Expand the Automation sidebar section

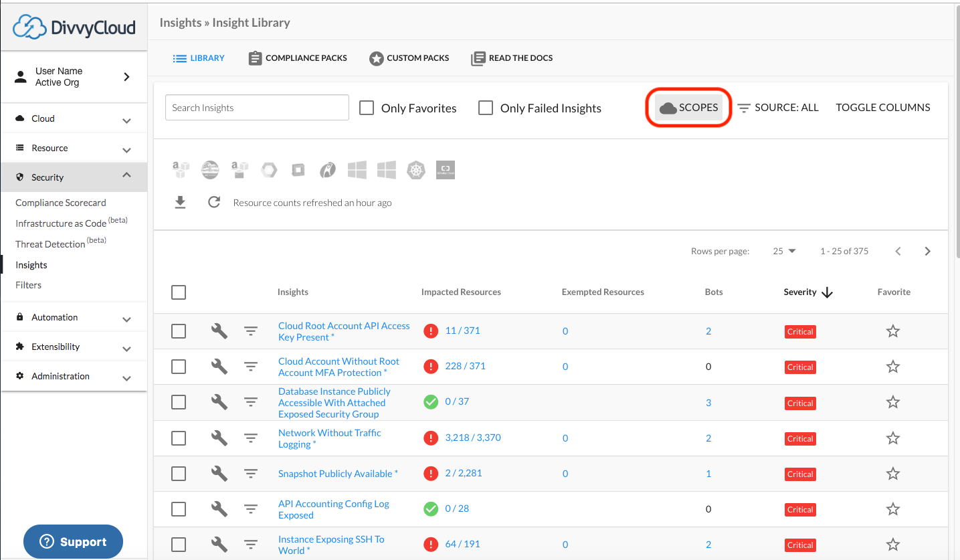click(x=74, y=317)
